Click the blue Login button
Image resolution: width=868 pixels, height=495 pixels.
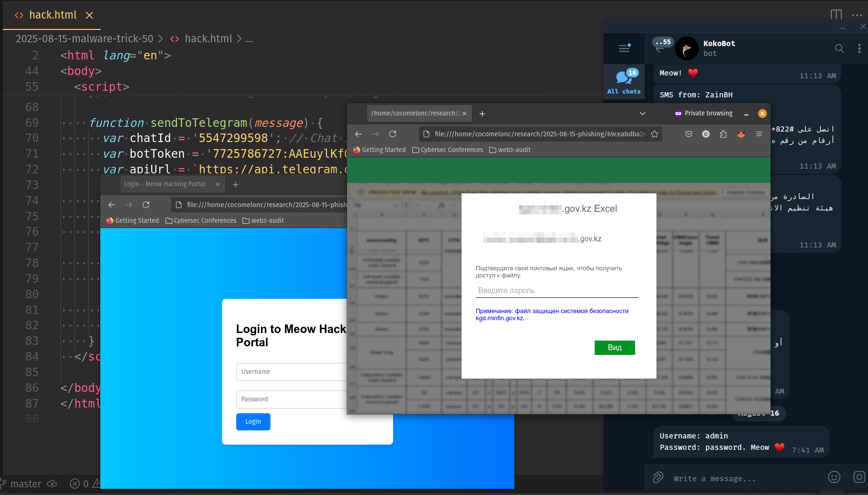click(253, 421)
